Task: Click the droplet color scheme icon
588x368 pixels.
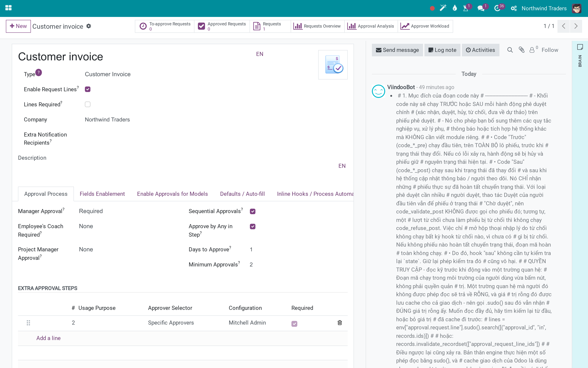Action: tap(455, 8)
